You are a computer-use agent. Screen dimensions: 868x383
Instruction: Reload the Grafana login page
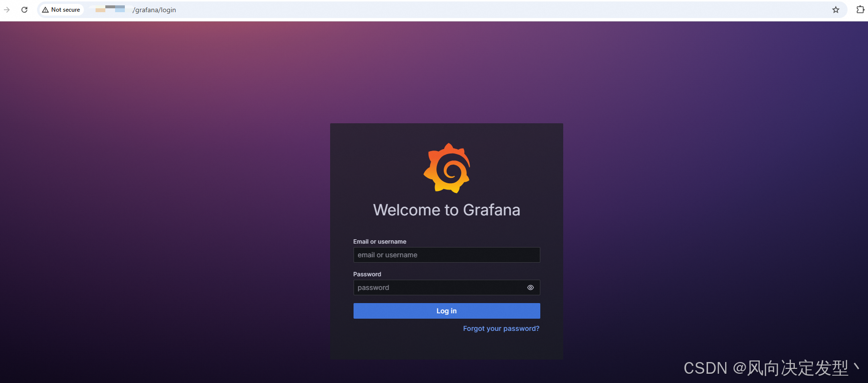[x=24, y=10]
